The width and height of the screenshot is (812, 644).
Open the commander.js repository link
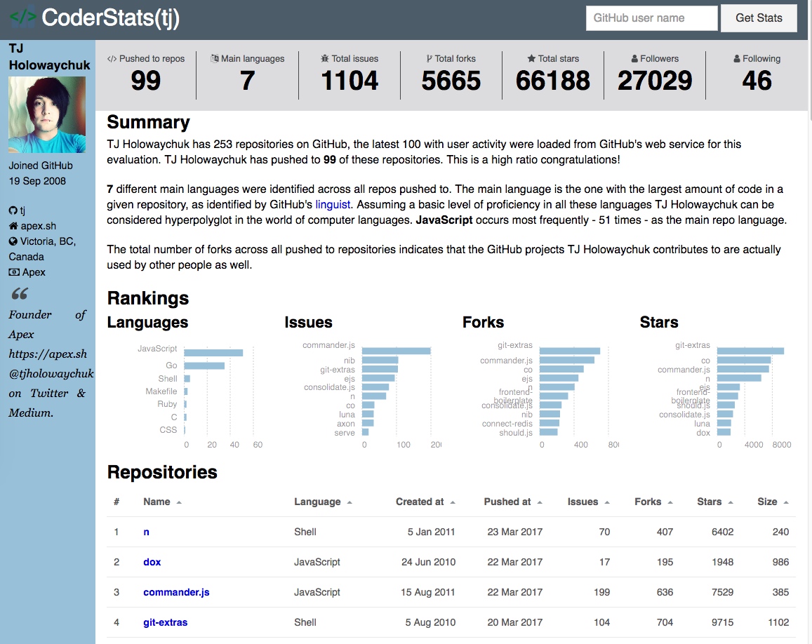tap(176, 591)
